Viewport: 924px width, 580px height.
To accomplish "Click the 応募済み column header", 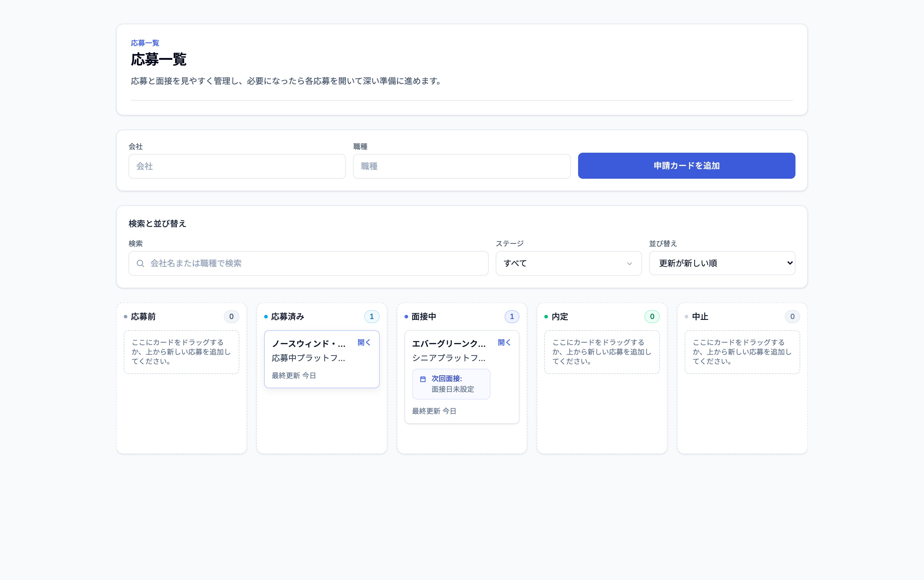I will coord(287,317).
